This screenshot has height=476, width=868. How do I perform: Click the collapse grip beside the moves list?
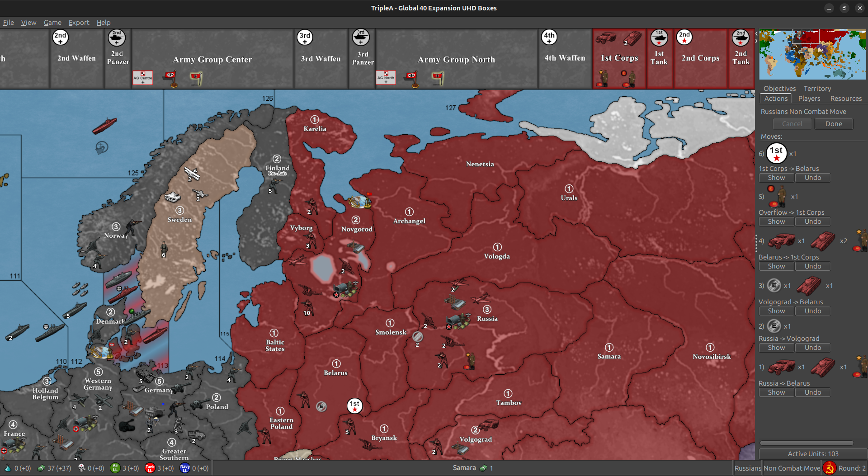(x=756, y=243)
